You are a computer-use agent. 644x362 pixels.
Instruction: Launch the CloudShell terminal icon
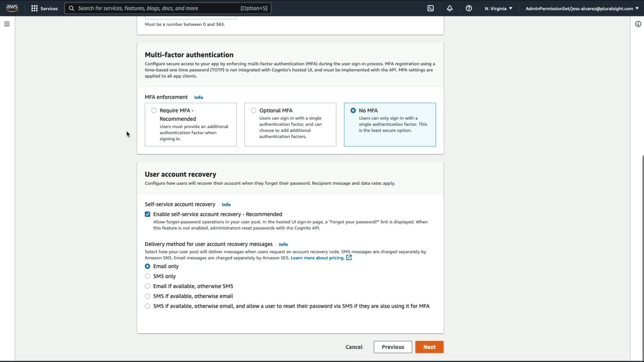click(x=431, y=8)
